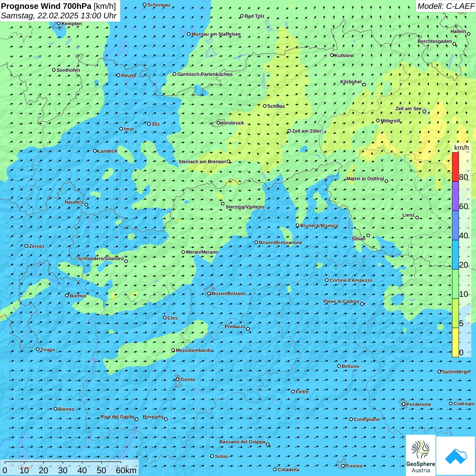This screenshot has height=476, width=476.
Task: Click the Zell am See location dot
Action: (x=424, y=111)
